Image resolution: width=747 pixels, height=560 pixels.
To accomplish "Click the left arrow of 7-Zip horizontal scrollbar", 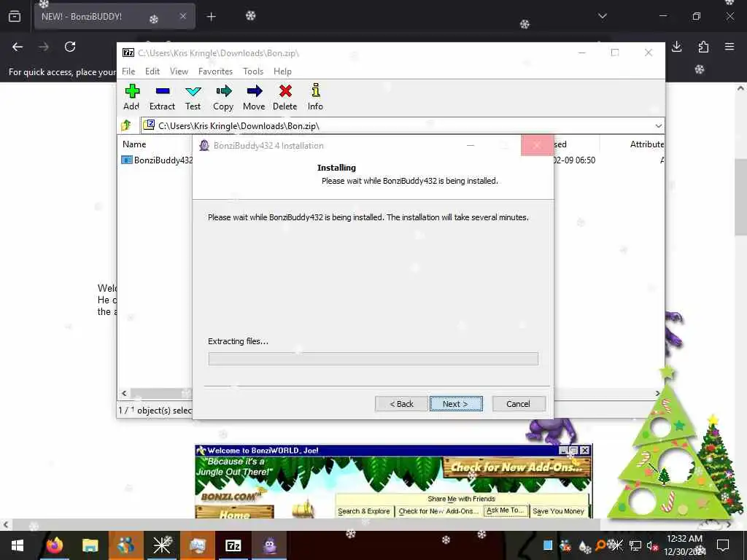I will pyautogui.click(x=124, y=393).
